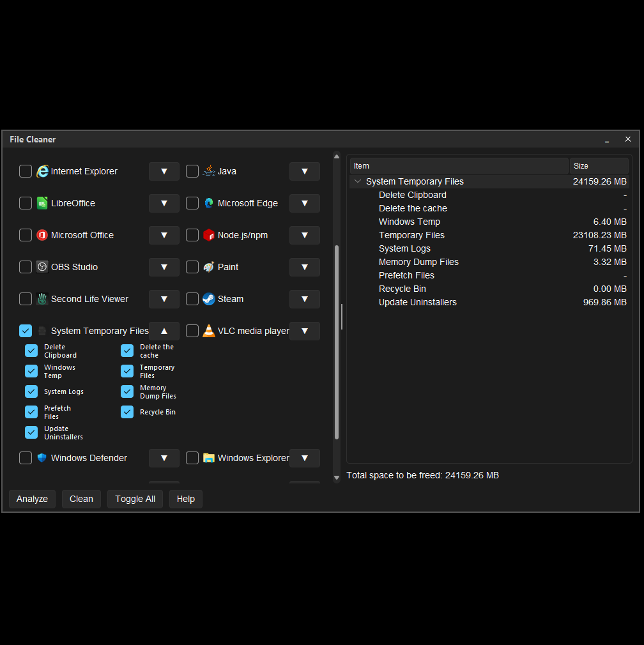The width and height of the screenshot is (644, 645).
Task: Expand Microsoft Edge options arrow
Action: 305,203
